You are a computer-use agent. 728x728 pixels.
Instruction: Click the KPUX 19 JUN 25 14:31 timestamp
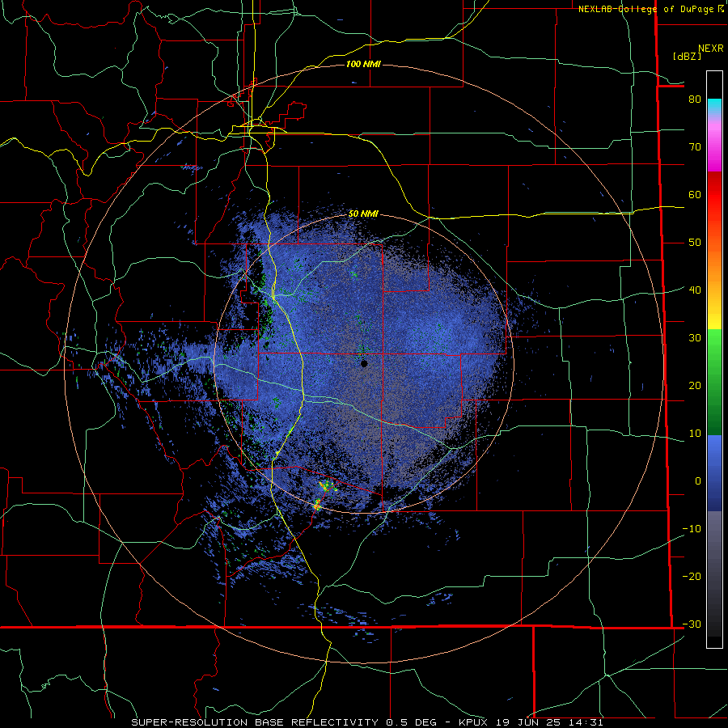point(531,722)
